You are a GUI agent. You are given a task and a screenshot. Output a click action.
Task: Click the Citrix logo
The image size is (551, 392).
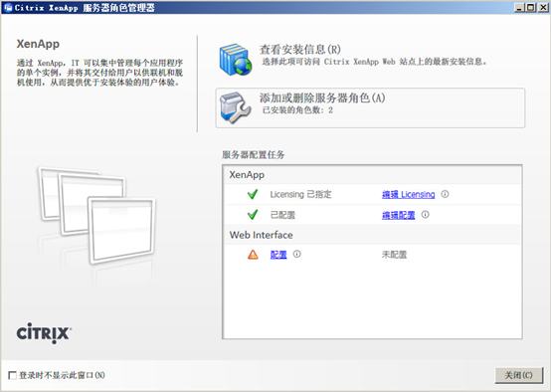click(44, 333)
